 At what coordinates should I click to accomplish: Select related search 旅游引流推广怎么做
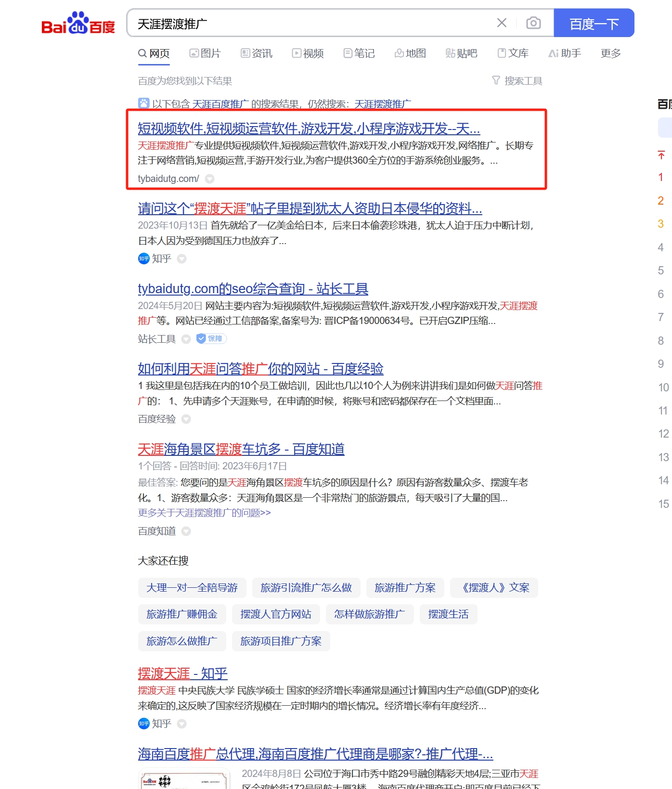pos(306,588)
